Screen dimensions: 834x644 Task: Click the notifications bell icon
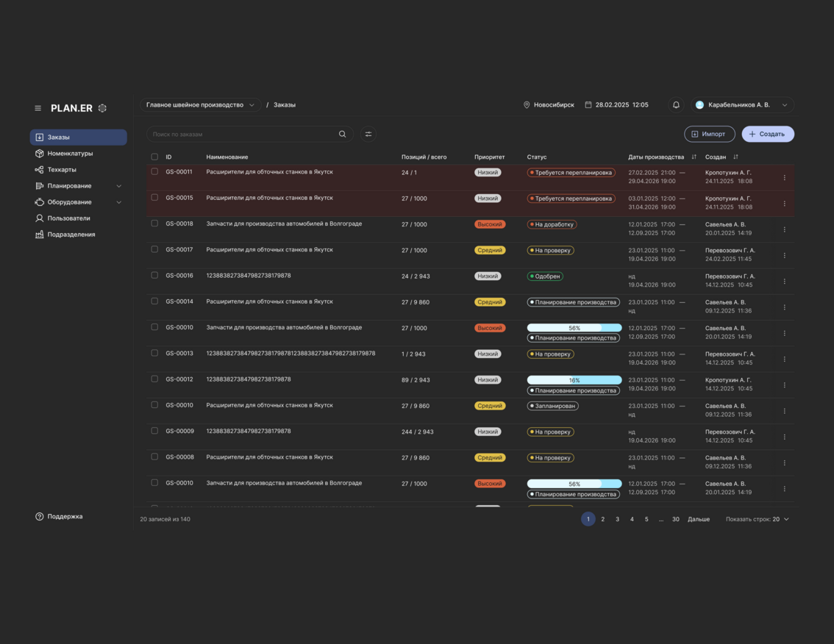tap(676, 105)
